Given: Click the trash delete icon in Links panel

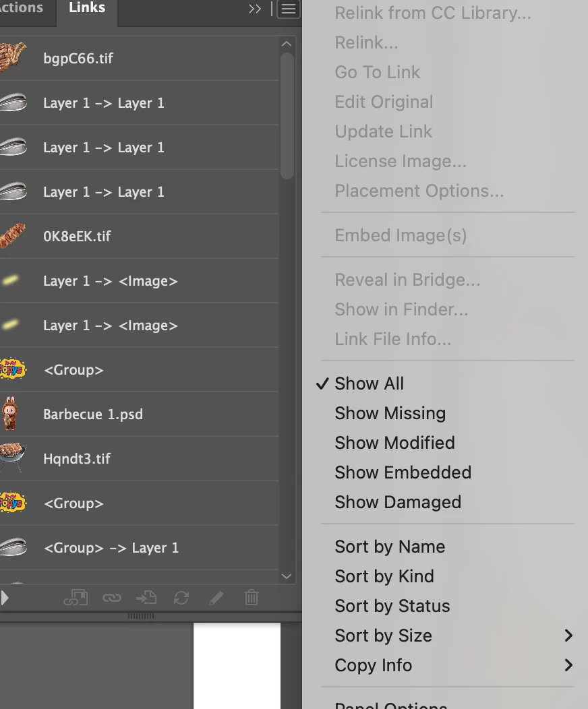Looking at the screenshot, I should pos(252,598).
